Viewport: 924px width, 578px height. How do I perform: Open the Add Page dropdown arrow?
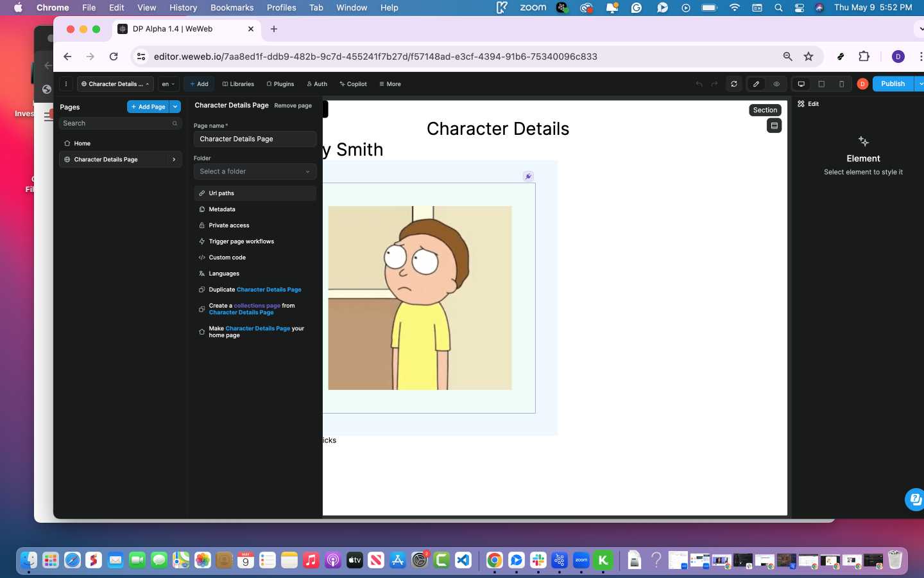[175, 107]
